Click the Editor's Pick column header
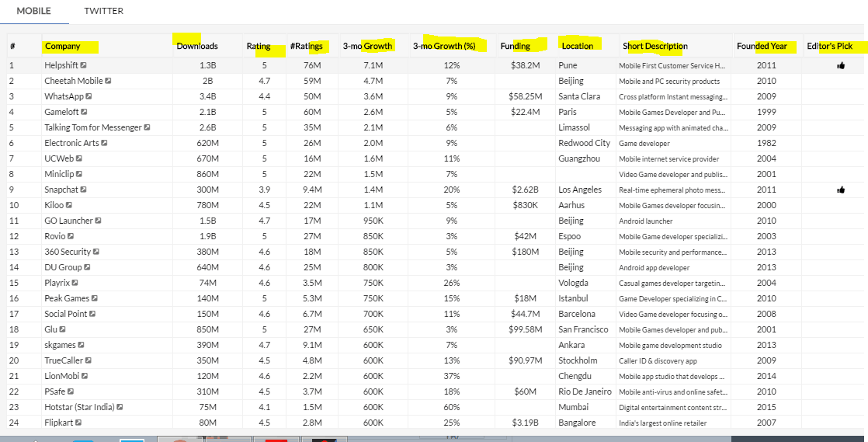Viewport: 868px width, 442px height. click(x=830, y=46)
